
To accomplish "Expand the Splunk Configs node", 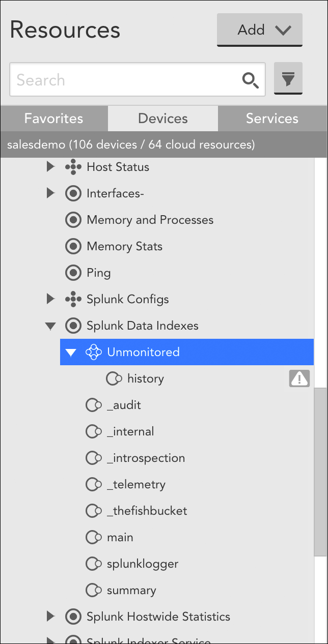I will pyautogui.click(x=50, y=299).
